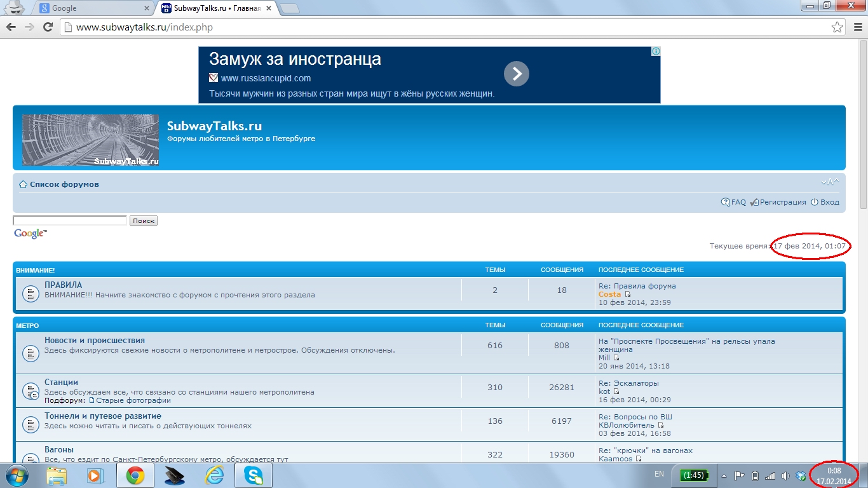Open Internet Explorer from the taskbar

click(x=213, y=475)
